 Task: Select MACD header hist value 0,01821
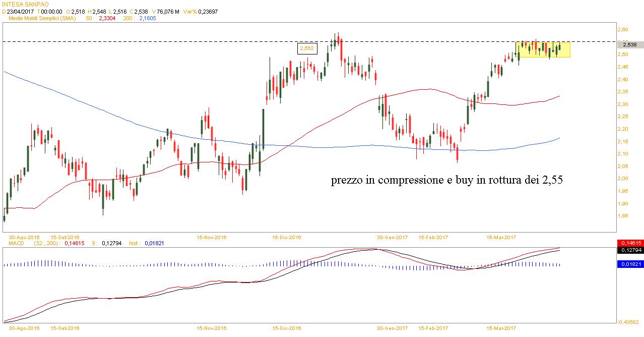tap(154, 243)
